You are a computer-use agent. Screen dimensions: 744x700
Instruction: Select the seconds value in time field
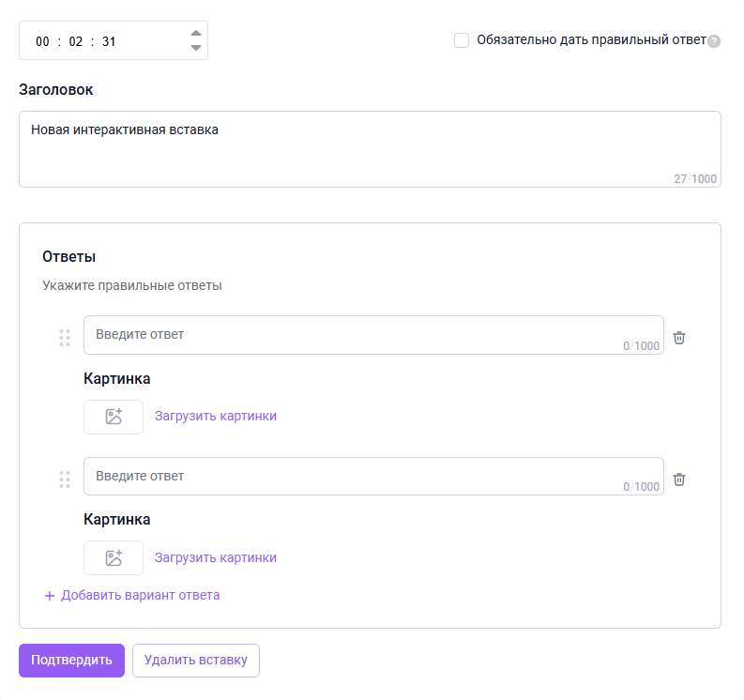[x=109, y=41]
